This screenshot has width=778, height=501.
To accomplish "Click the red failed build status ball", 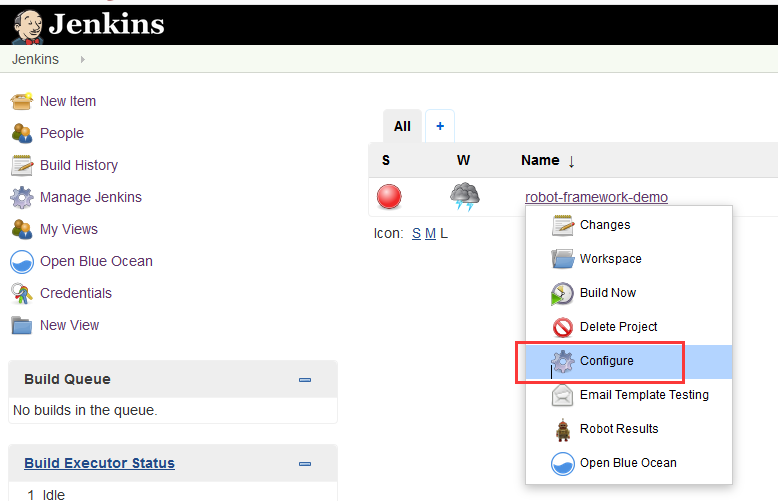I will pos(389,196).
